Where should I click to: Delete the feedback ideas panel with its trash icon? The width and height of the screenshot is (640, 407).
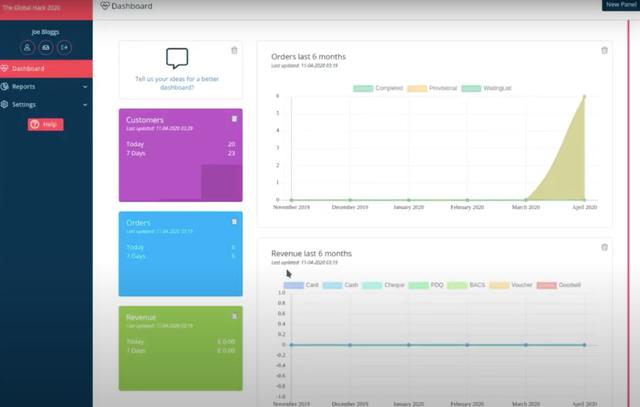pos(234,50)
